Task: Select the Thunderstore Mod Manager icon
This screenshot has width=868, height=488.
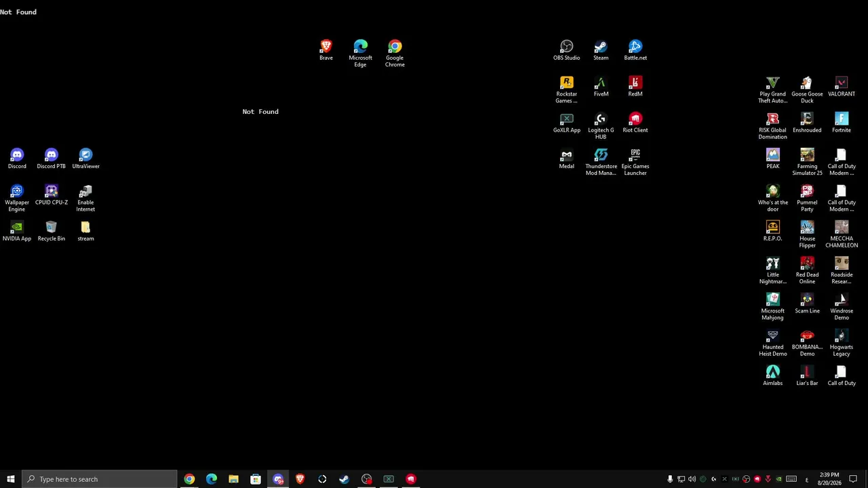Action: (x=601, y=162)
